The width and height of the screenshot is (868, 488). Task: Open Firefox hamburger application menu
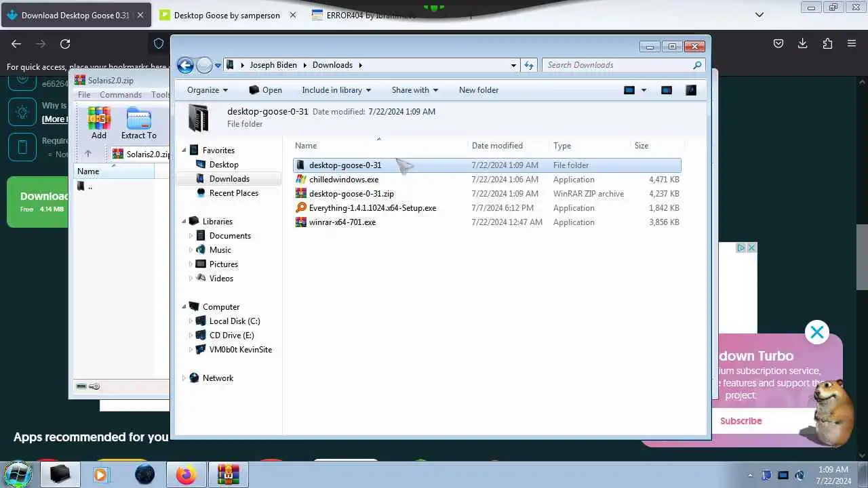[852, 43]
